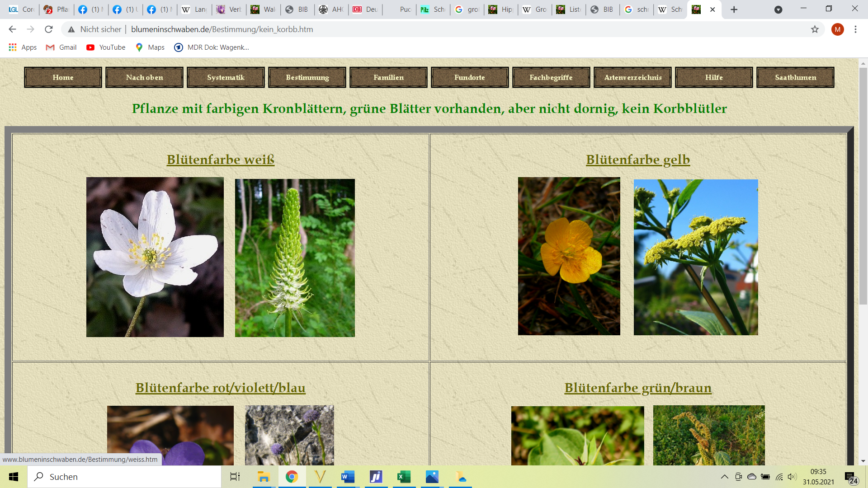The height and width of the screenshot is (488, 868).
Task: Open the Systematik menu button
Action: (x=226, y=77)
